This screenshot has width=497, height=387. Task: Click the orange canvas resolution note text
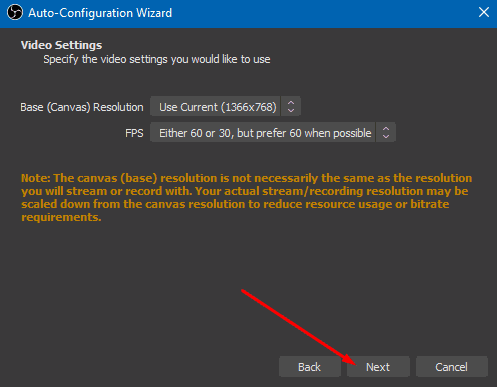[x=247, y=197]
